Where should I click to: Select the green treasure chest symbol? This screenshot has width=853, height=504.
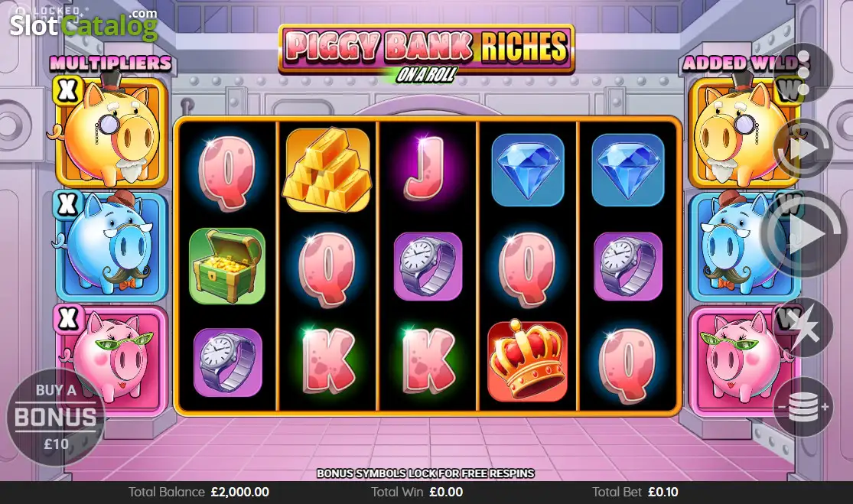pyautogui.click(x=227, y=266)
